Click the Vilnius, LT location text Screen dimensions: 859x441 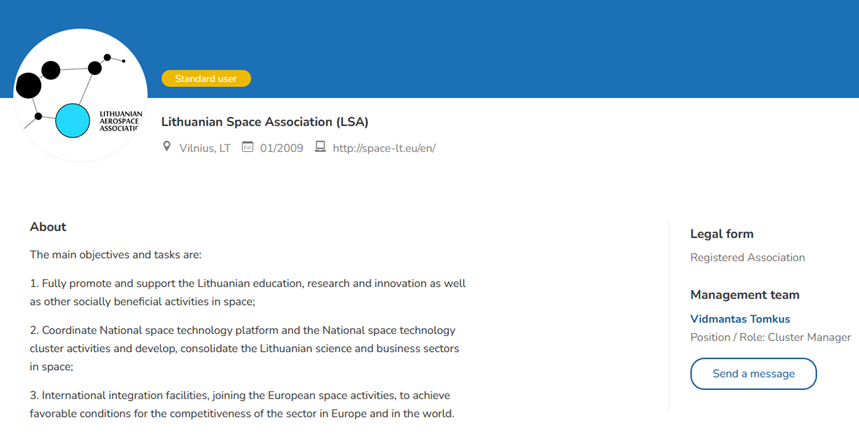205,148
